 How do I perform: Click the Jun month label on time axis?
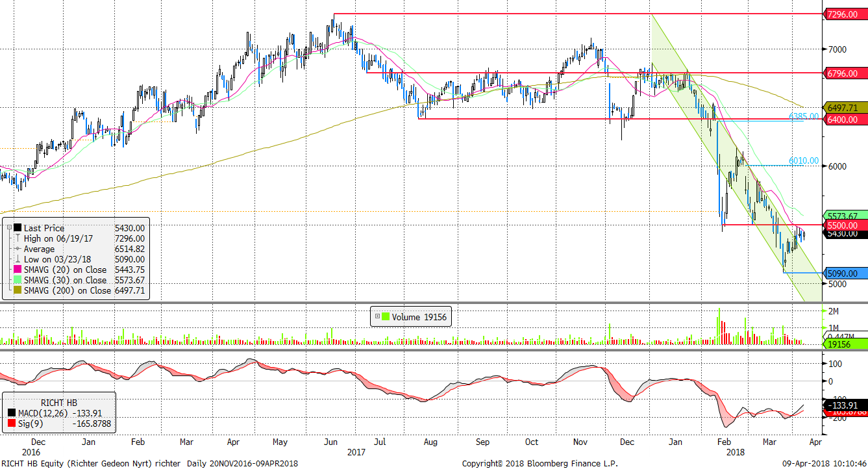330,442
